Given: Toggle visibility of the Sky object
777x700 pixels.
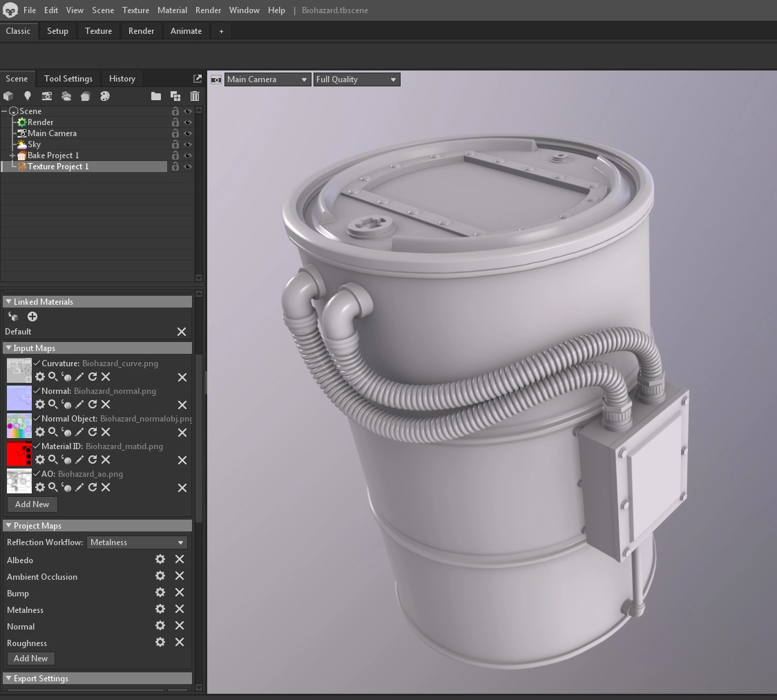Looking at the screenshot, I should [x=187, y=144].
